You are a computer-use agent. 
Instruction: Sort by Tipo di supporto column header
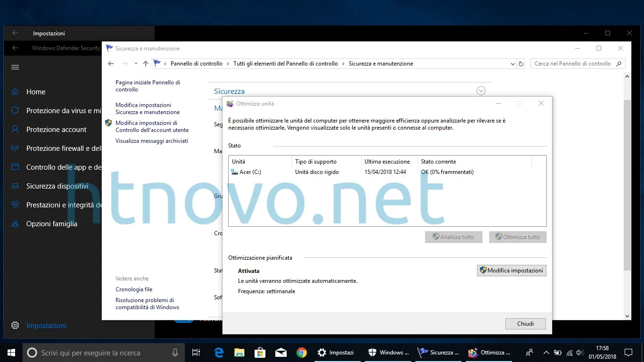tap(326, 162)
